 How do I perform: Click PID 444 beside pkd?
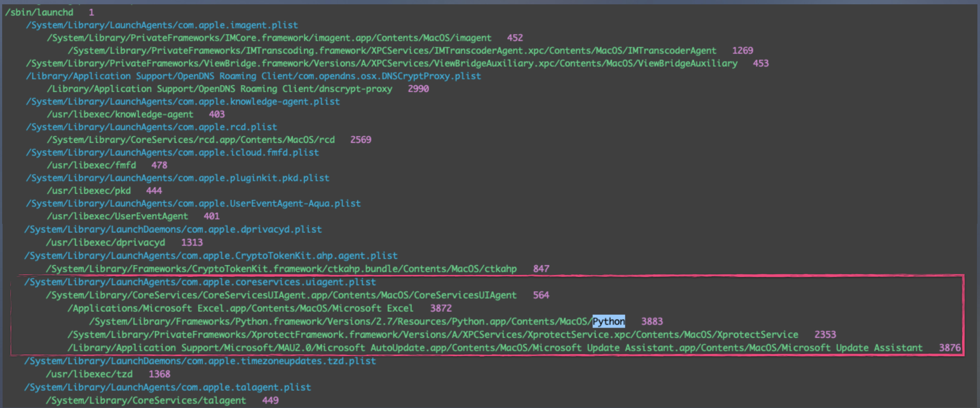(x=154, y=191)
